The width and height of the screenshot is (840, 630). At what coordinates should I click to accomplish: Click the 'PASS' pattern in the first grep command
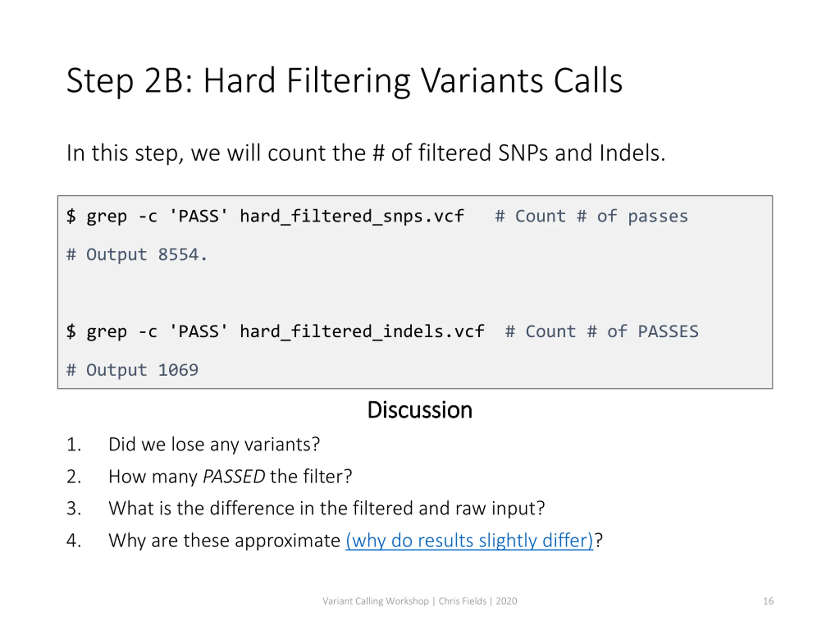(x=198, y=216)
